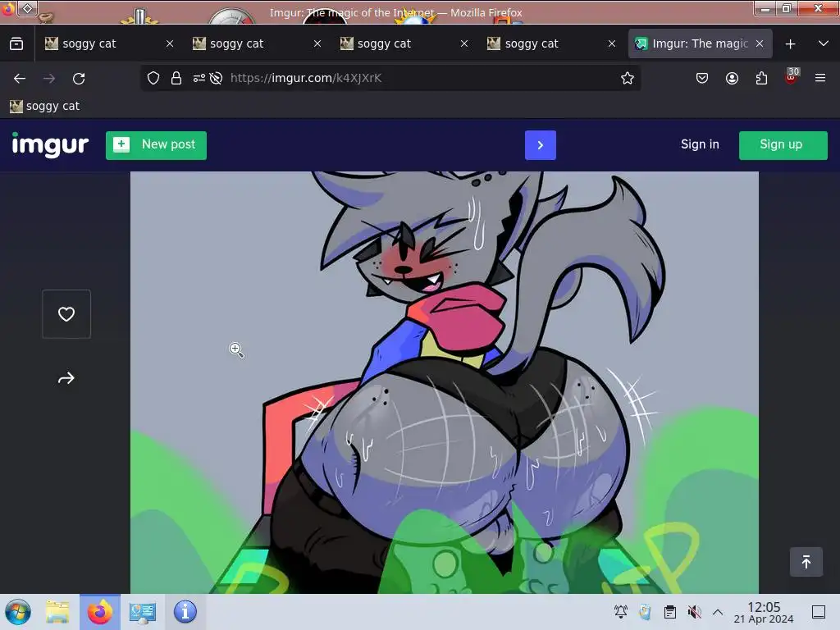Open clipboard tray icon

[669, 612]
